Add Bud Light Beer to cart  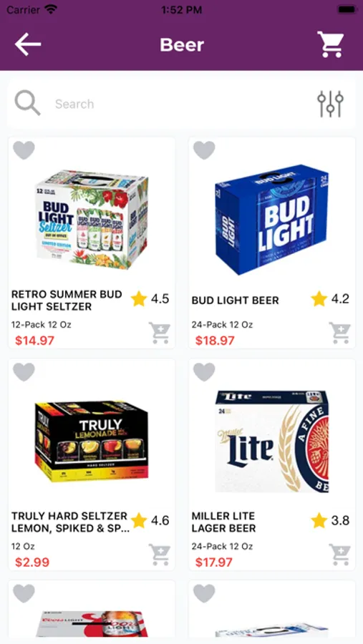[339, 333]
